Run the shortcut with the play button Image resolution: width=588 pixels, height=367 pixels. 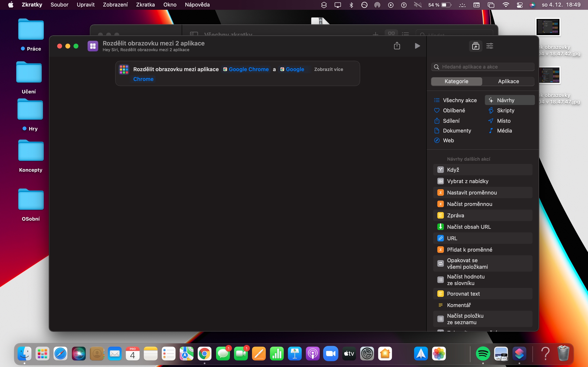[417, 46]
